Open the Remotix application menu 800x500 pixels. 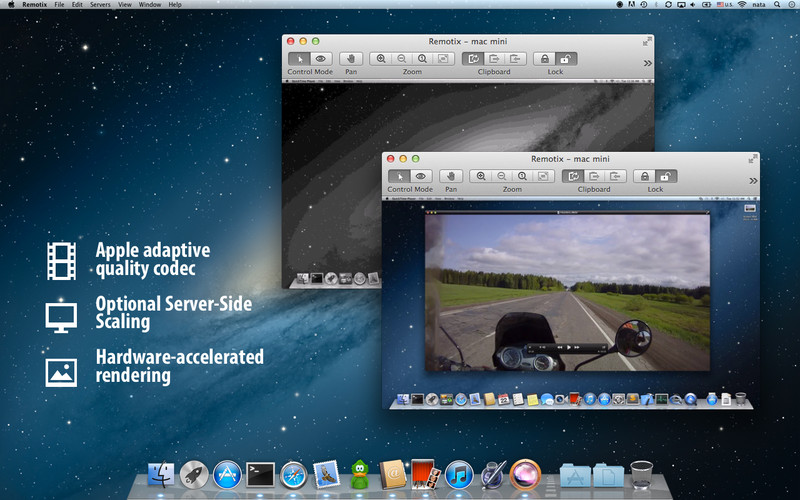tap(35, 5)
